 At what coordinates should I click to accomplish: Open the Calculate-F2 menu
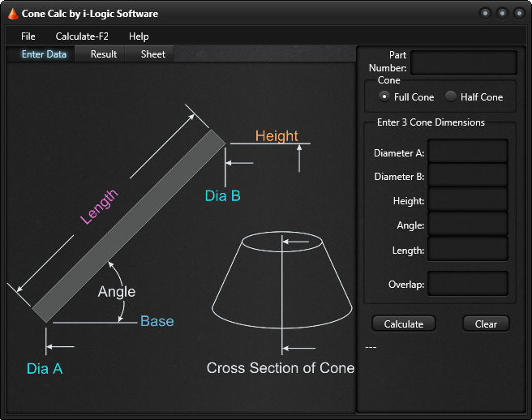82,36
